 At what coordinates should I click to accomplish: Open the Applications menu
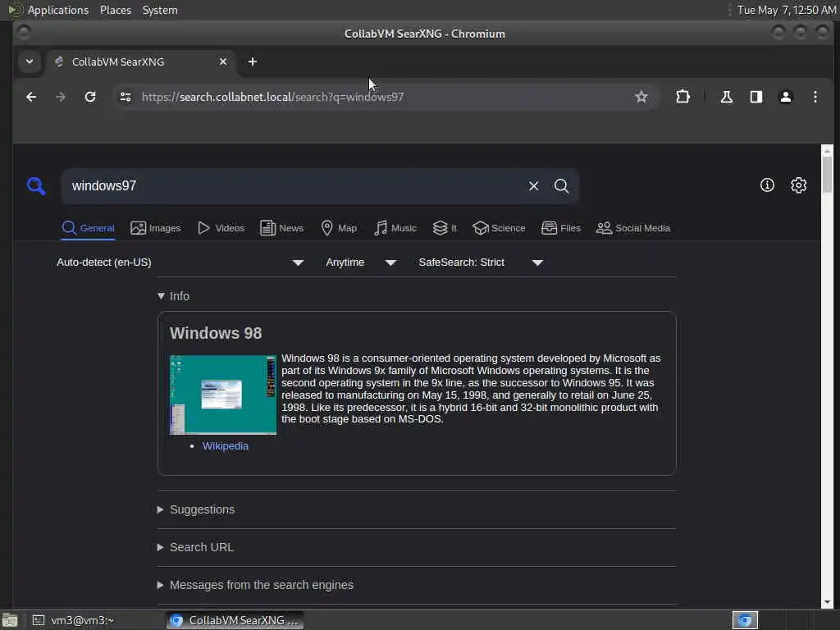(58, 10)
